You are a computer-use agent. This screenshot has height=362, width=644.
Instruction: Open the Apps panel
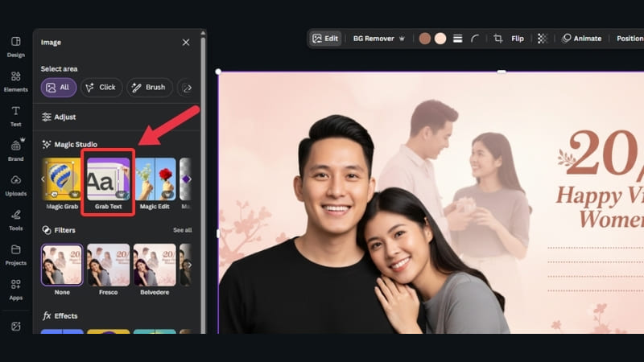tap(15, 288)
